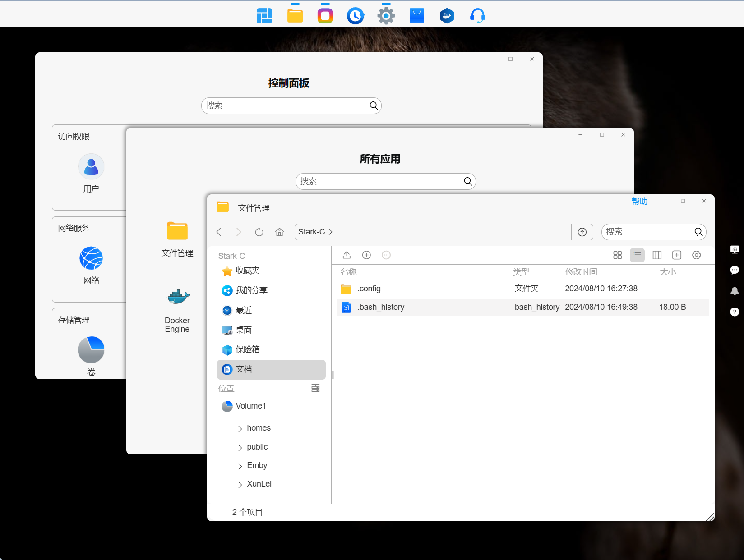This screenshot has width=744, height=560.
Task: Expand the Emby folder
Action: (x=240, y=466)
